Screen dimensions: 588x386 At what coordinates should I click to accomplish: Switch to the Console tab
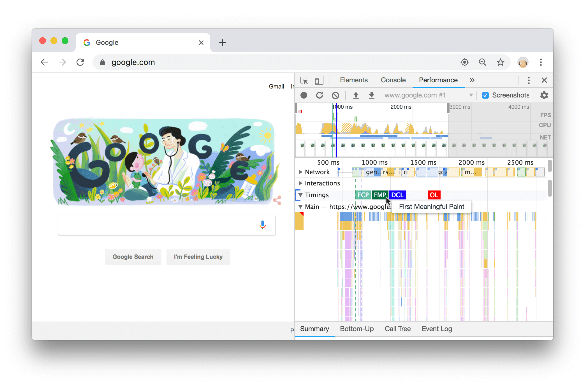(x=393, y=80)
